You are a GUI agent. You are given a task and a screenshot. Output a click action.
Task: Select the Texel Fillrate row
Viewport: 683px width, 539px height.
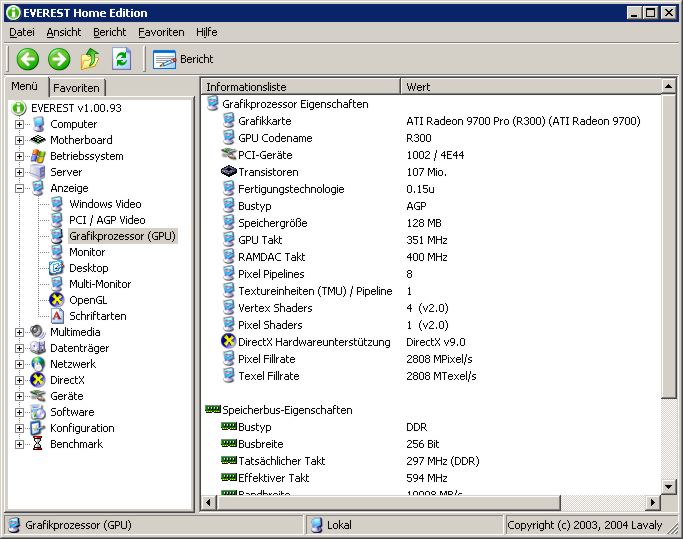[431, 376]
